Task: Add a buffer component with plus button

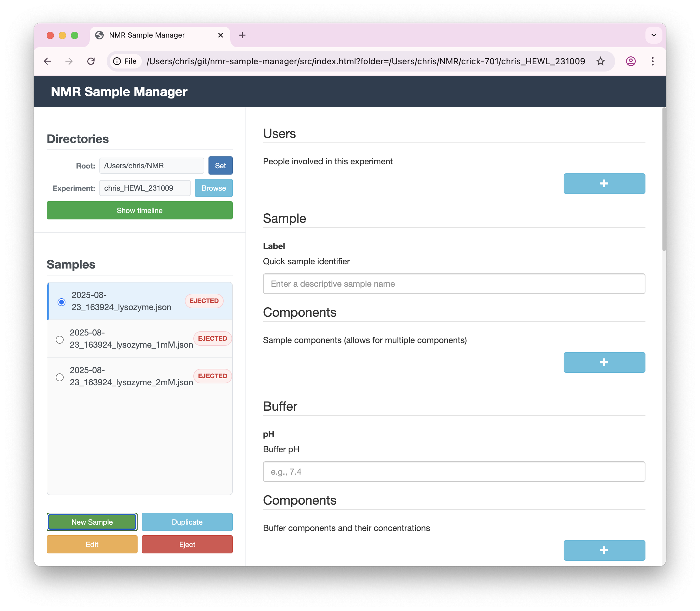Action: 604,550
